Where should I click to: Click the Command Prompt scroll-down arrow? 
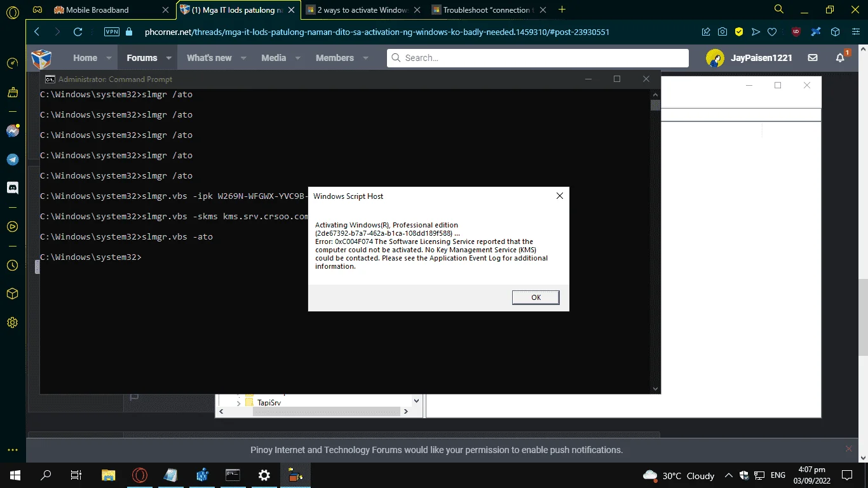pyautogui.click(x=655, y=388)
